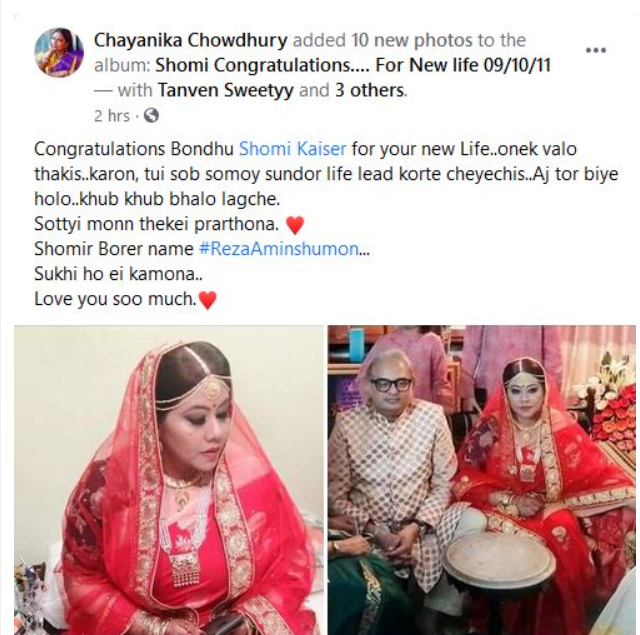Open Chayanika Chowdhury's profile name link
640x635 pixels.
(191, 40)
